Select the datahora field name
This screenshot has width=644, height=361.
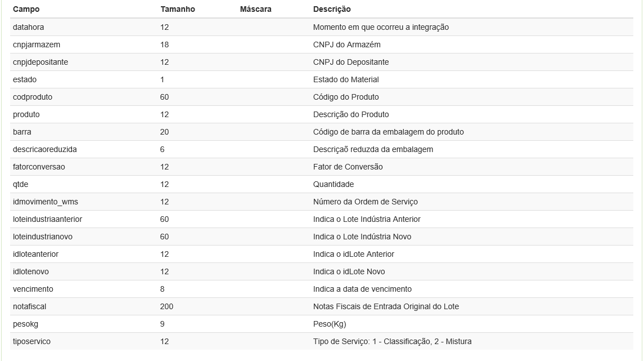coord(28,27)
